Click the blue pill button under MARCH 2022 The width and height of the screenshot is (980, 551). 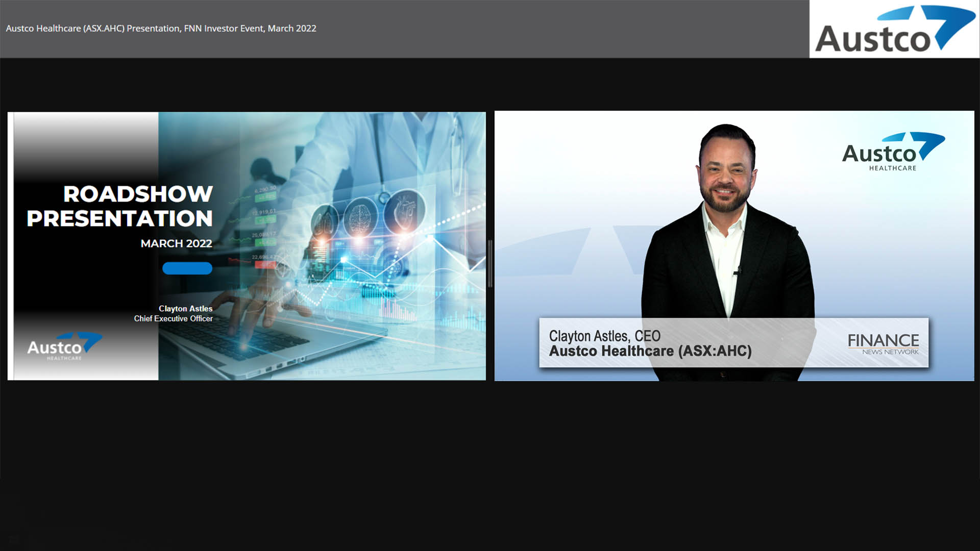click(x=187, y=268)
